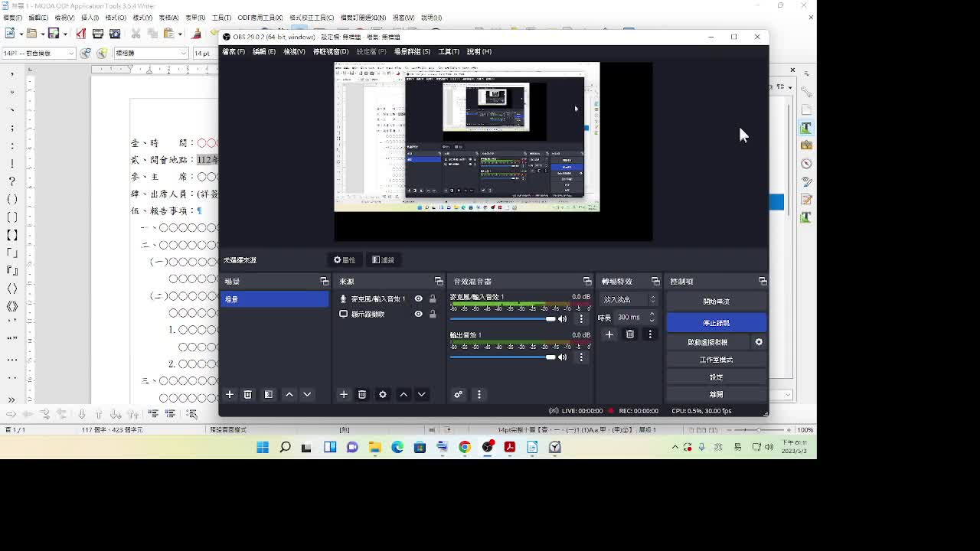980x551 pixels.
Task: Add a new source with the plus icon
Action: click(344, 394)
